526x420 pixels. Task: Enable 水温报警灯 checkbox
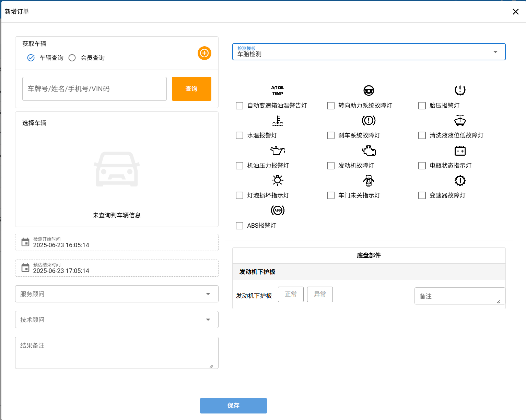pos(239,135)
